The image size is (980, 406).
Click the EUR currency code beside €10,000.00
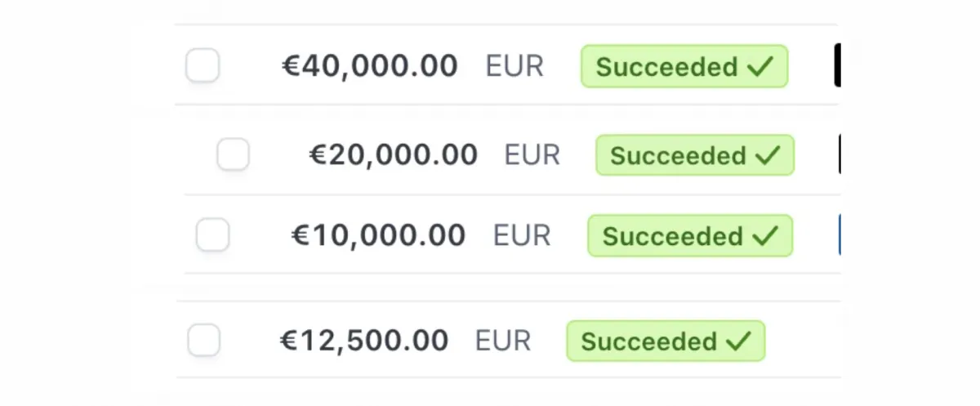(522, 235)
